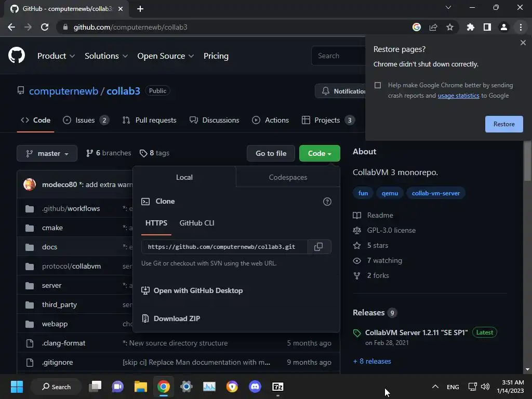Expand the Product menu
Screen dimensions: 532x399
tap(56, 56)
